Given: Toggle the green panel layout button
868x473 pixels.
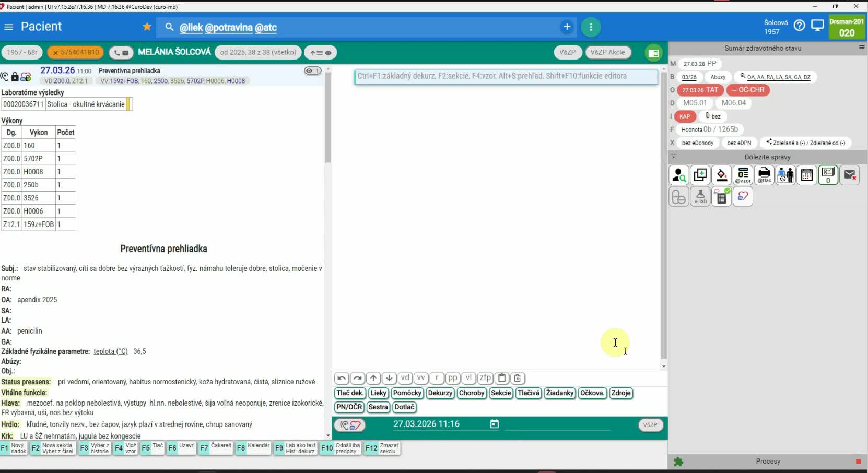Looking at the screenshot, I should [653, 53].
